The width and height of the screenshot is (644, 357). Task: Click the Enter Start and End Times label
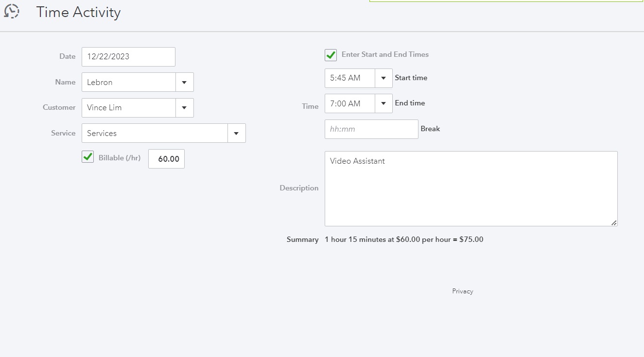point(385,54)
